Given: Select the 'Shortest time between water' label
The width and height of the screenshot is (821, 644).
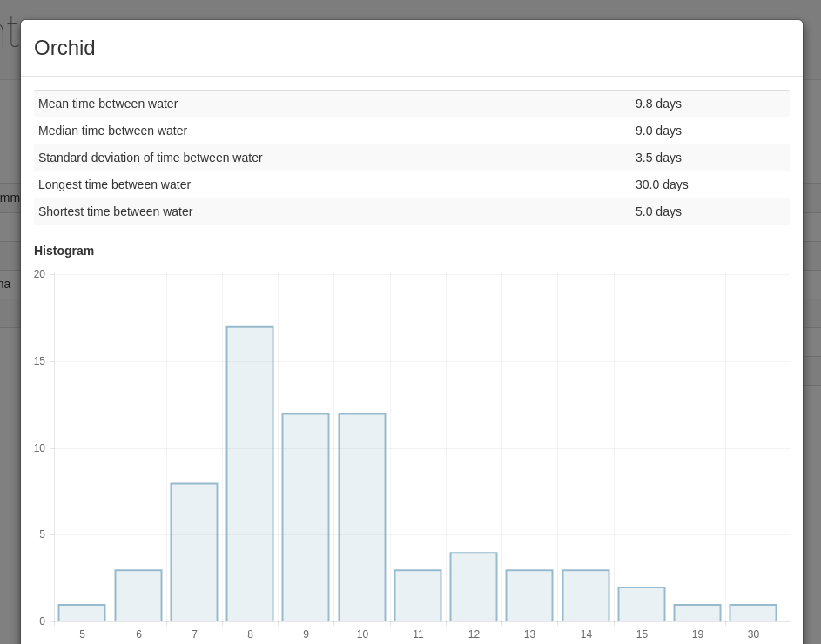Looking at the screenshot, I should click(x=115, y=211).
